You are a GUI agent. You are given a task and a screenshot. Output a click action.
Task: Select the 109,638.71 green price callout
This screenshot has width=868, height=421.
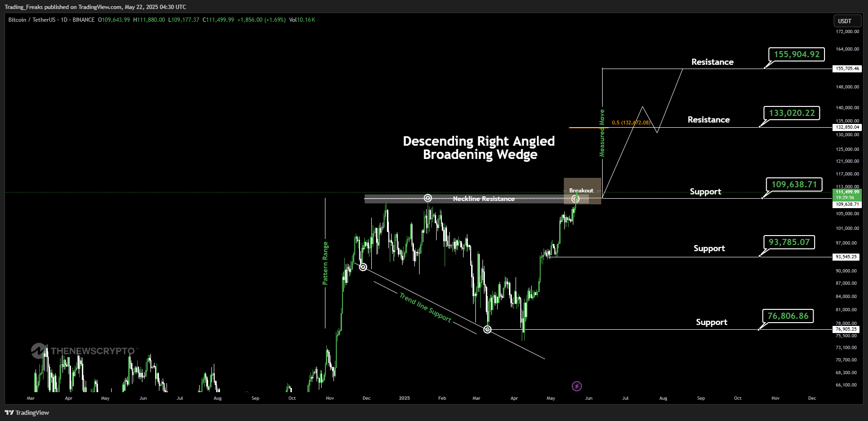794,184
